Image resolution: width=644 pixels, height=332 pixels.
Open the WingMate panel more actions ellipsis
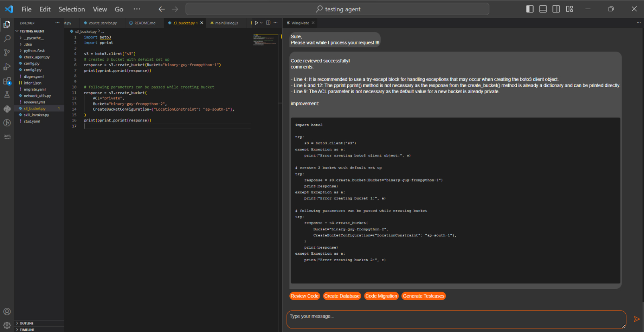tap(639, 23)
